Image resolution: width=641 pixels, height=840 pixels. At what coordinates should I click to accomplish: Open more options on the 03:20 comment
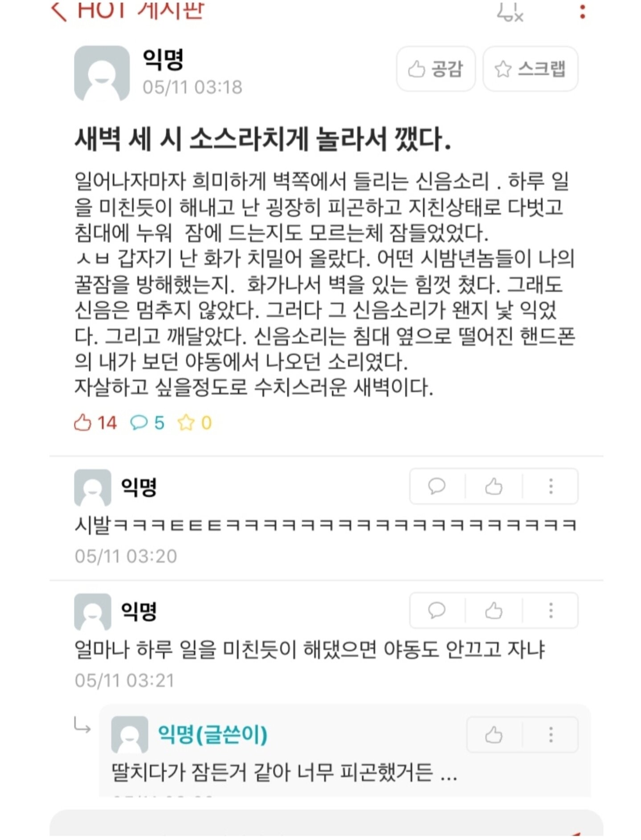(x=551, y=486)
